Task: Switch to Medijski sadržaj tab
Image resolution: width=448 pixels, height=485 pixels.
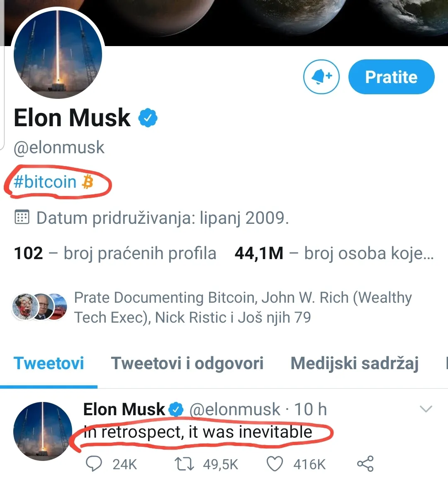Action: [354, 363]
